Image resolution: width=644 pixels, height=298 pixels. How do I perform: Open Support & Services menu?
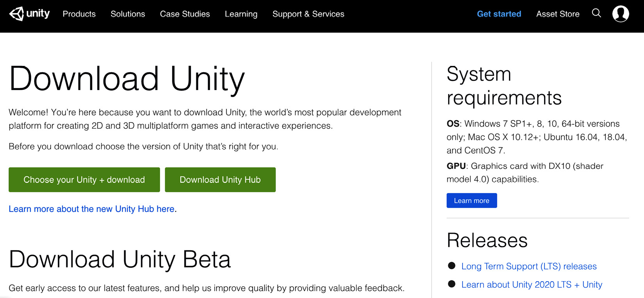coord(308,14)
